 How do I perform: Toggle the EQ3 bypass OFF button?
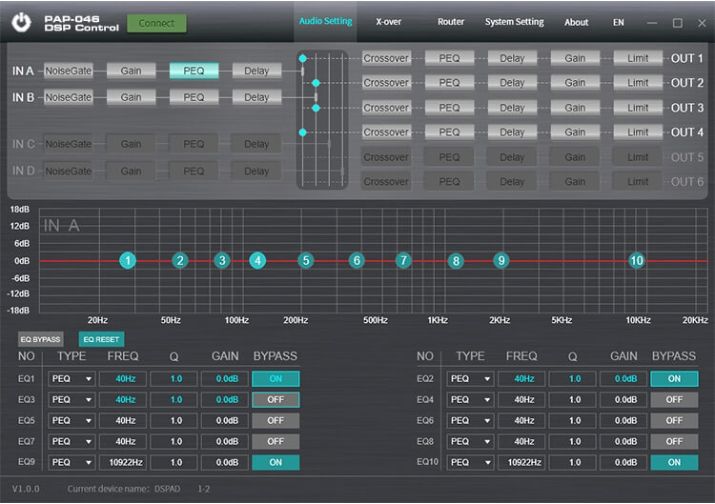coord(275,400)
